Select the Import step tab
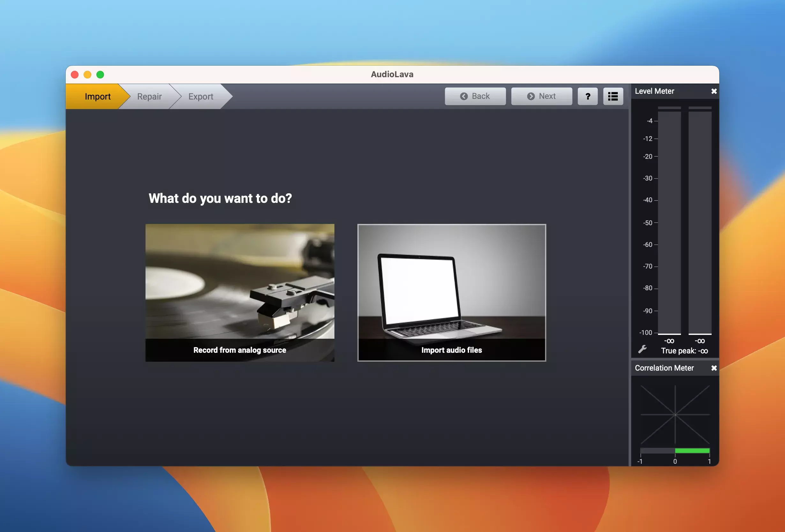Viewport: 785px width, 532px height. [97, 97]
